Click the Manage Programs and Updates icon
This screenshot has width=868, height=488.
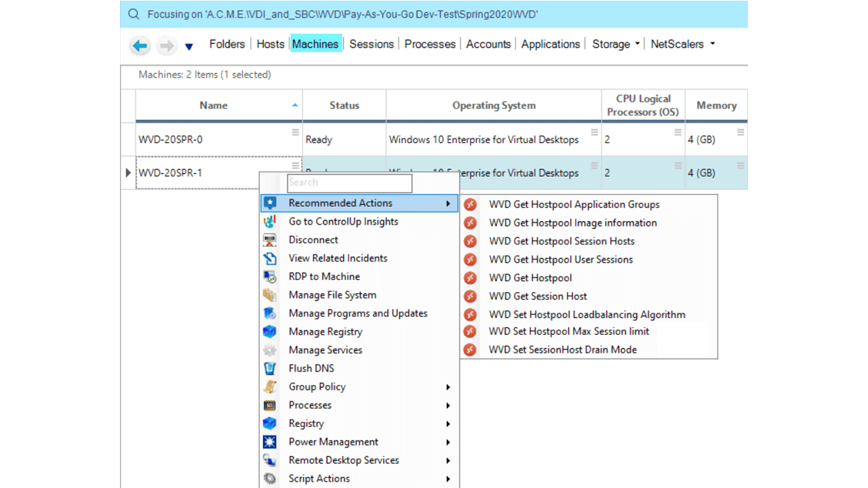click(x=270, y=313)
